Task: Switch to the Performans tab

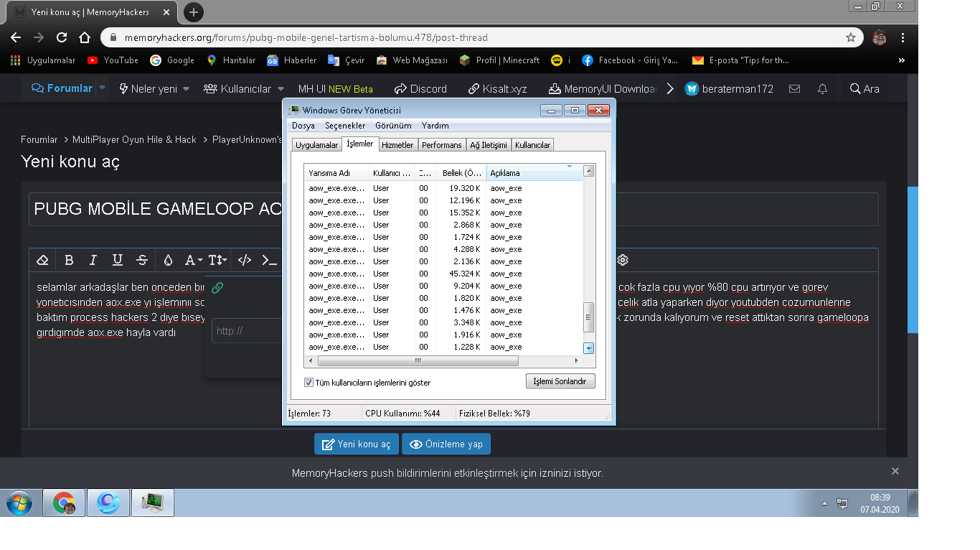Action: click(442, 145)
